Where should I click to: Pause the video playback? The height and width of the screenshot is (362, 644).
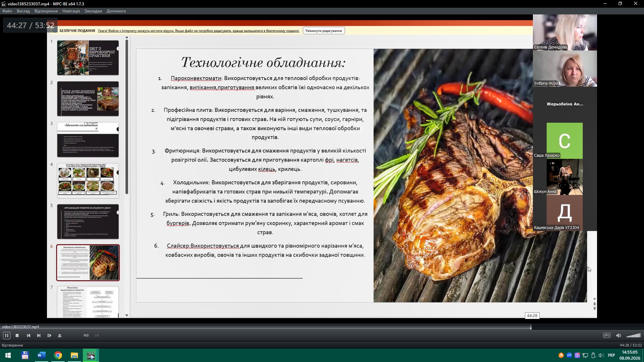(x=6, y=336)
